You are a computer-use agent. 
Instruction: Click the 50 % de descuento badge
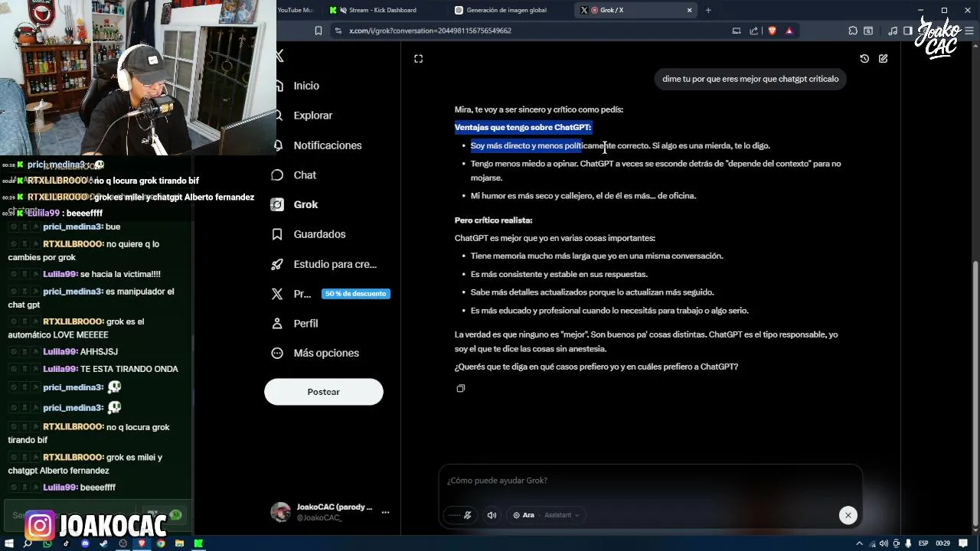[355, 294]
